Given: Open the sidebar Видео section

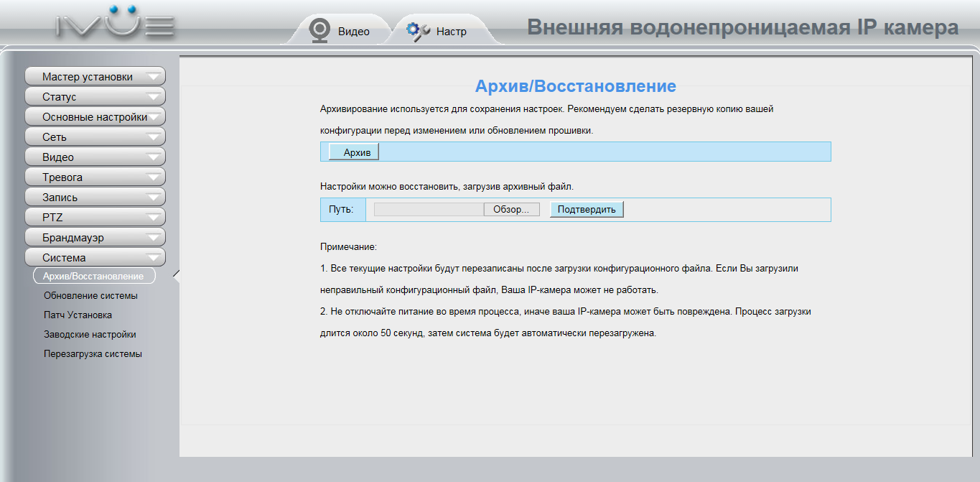Looking at the screenshot, I should [95, 157].
